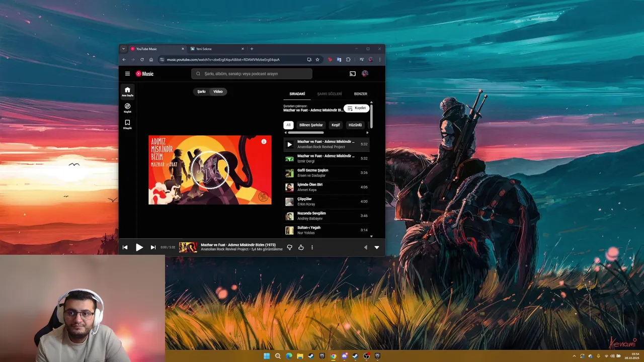Image resolution: width=644 pixels, height=362 pixels.
Task: Click the filter chips horizontal scrollbar
Action: [306, 133]
